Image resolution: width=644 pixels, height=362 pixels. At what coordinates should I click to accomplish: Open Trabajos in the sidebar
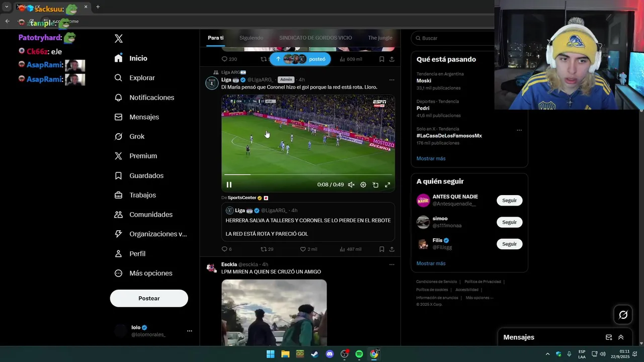point(135,195)
